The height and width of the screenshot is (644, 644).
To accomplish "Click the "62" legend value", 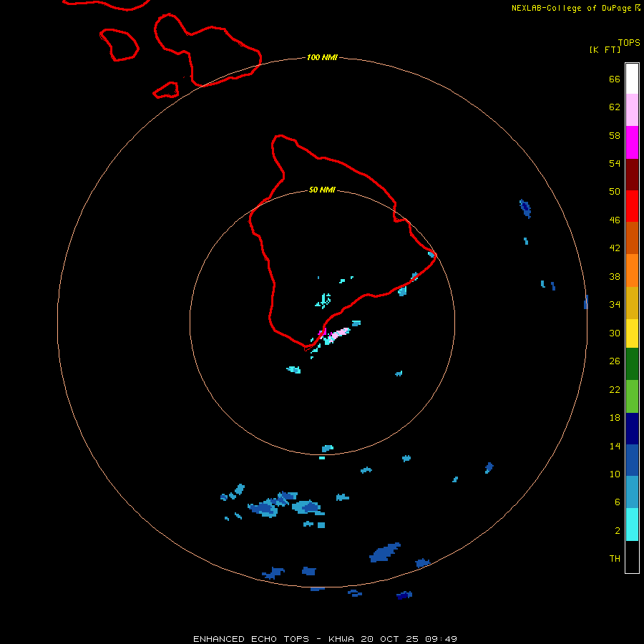I will 615,107.
